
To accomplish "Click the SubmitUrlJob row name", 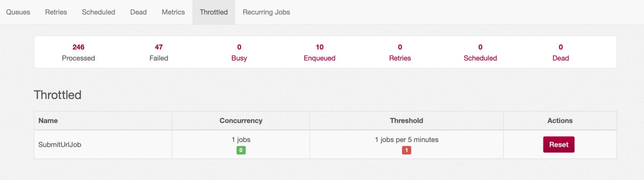I will click(x=60, y=145).
